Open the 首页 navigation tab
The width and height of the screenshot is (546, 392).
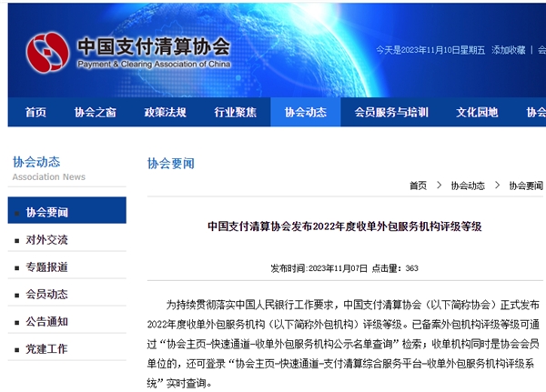[35, 112]
